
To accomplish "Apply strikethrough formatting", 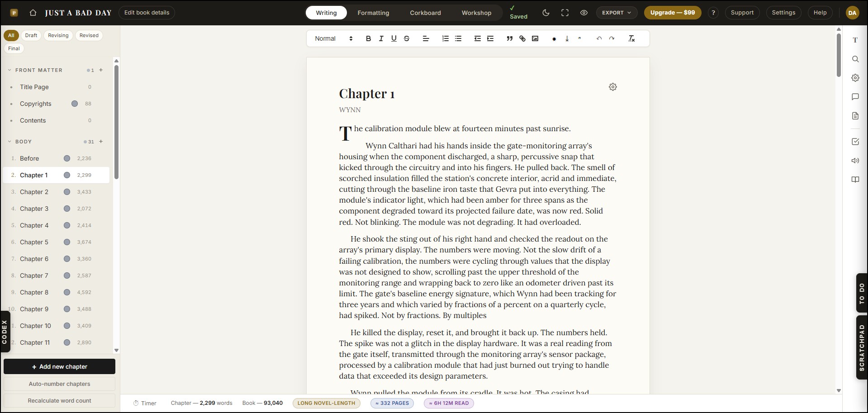I will (x=406, y=38).
